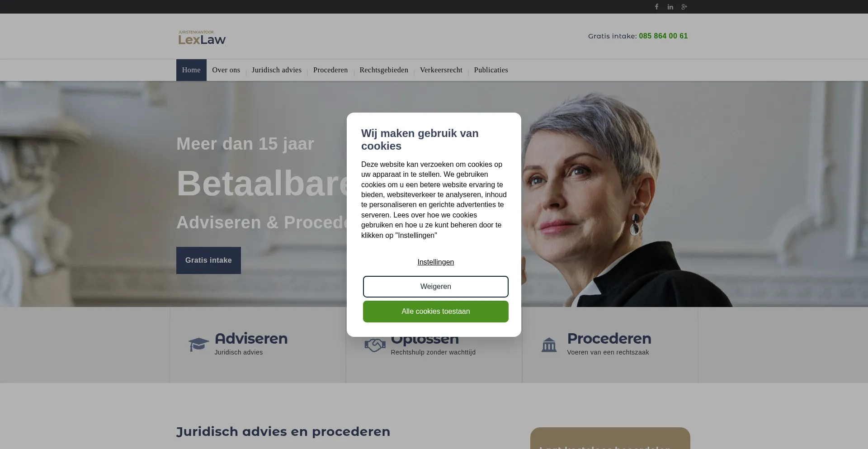The width and height of the screenshot is (868, 449).
Task: Open the Rechtsgebieden menu item
Action: coord(384,70)
